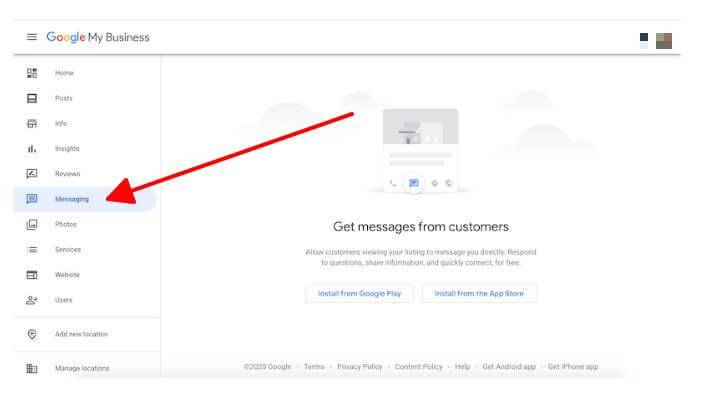Go to Home in the sidebar
707x409 pixels.
click(x=64, y=73)
